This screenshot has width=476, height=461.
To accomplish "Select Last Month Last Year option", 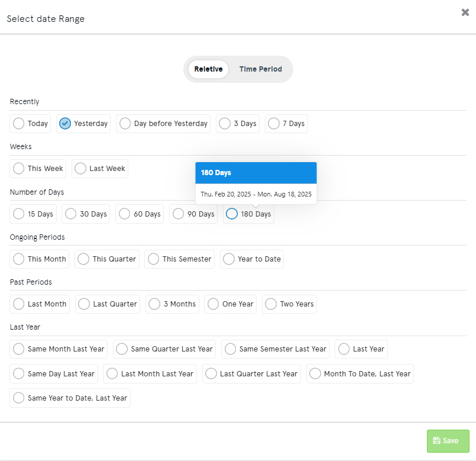I will point(150,374).
